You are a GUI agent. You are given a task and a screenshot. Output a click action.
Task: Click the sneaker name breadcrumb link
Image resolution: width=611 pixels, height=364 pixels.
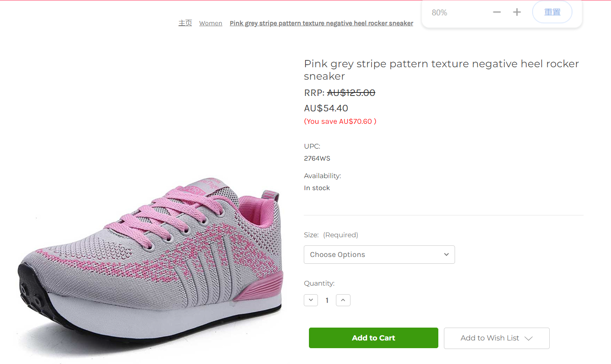coord(321,23)
